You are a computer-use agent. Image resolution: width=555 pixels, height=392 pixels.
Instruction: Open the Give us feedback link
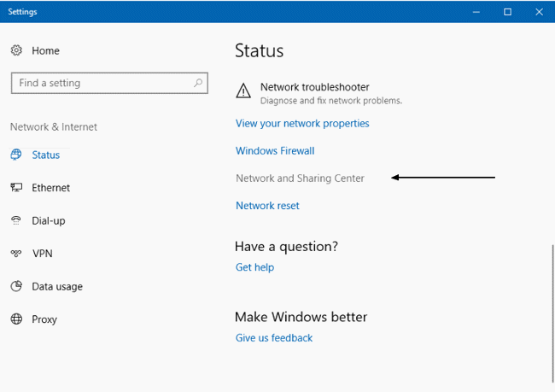(274, 338)
